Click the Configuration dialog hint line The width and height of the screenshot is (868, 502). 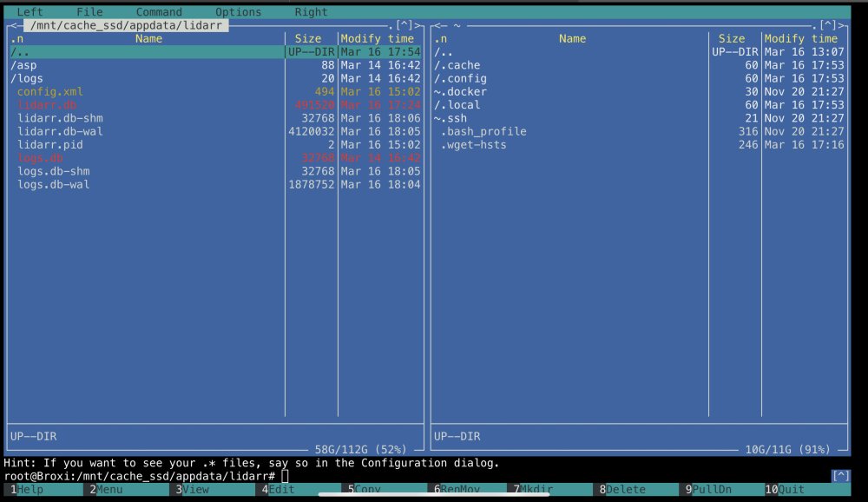click(x=252, y=463)
